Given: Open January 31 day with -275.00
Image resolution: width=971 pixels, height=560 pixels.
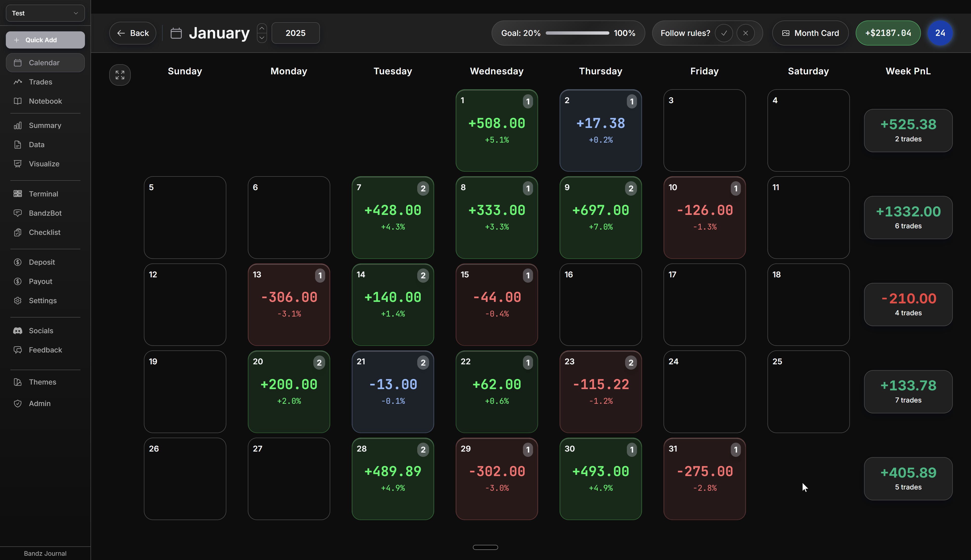Looking at the screenshot, I should click(x=704, y=479).
